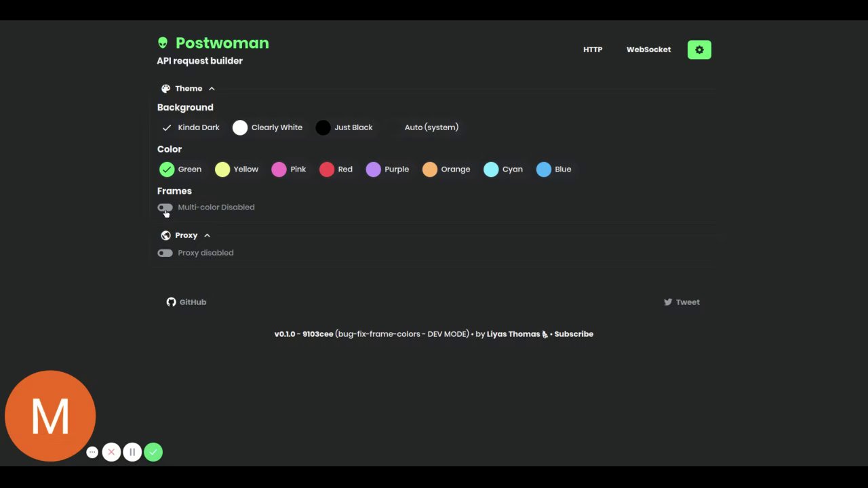Pause the screen recording

click(132, 452)
